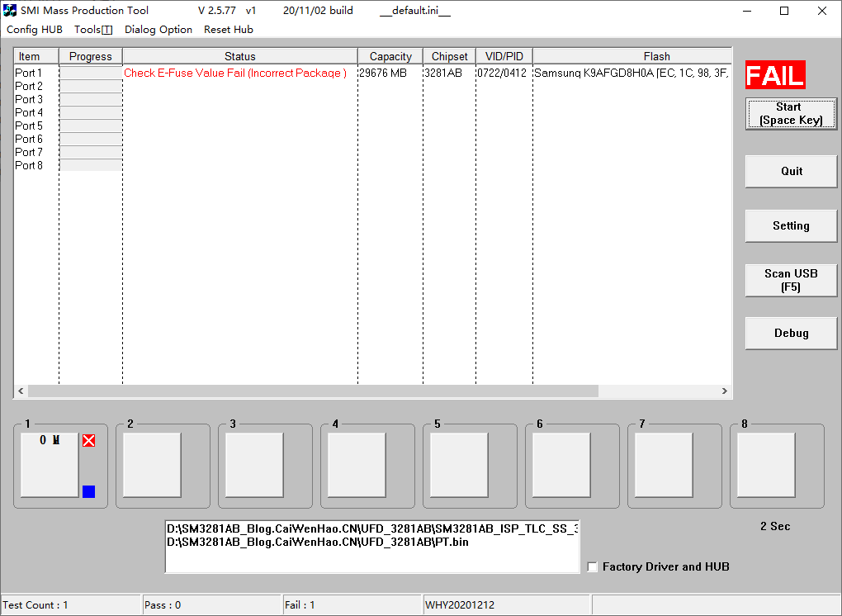This screenshot has height=616, width=842.
Task: Open the Tools menu
Action: click(92, 29)
